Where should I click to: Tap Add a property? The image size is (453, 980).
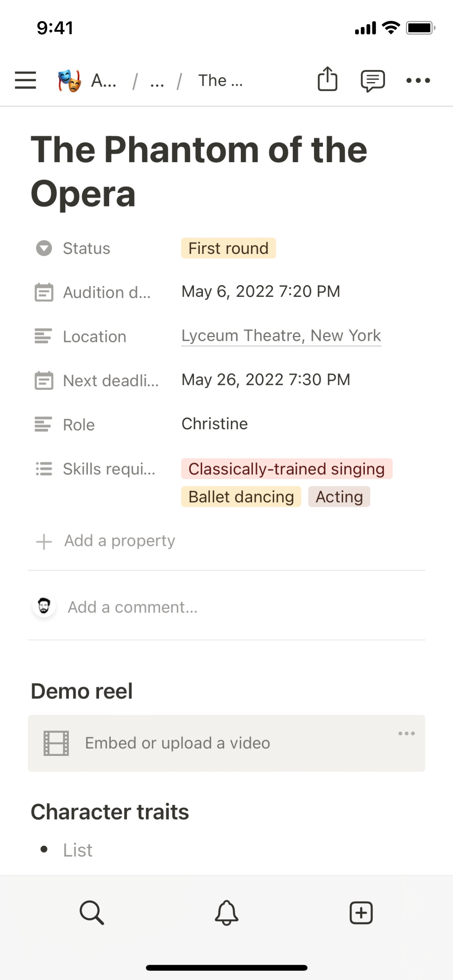[119, 541]
